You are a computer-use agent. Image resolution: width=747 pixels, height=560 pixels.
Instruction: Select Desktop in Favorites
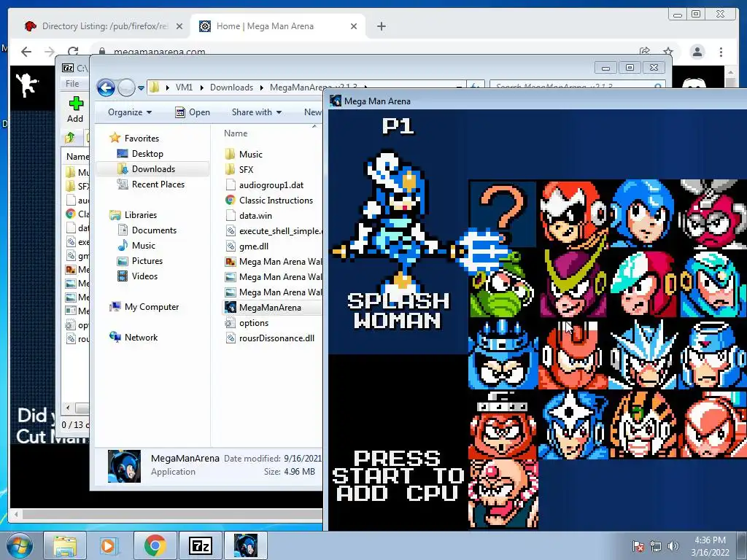(147, 154)
